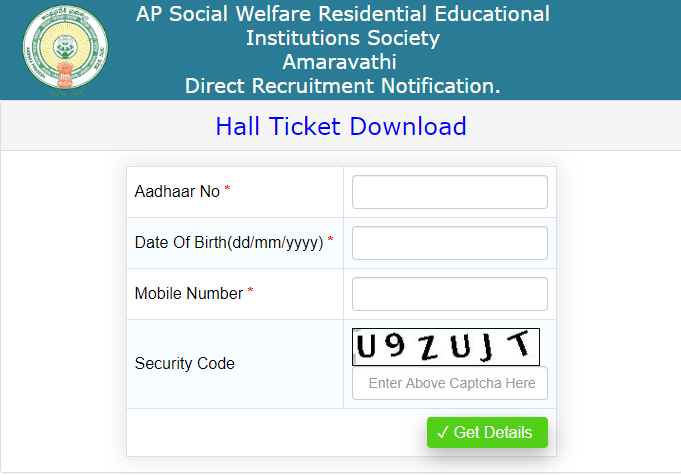681x475 pixels.
Task: Click the red asterisk beside Mobile Number
Action: click(x=251, y=291)
